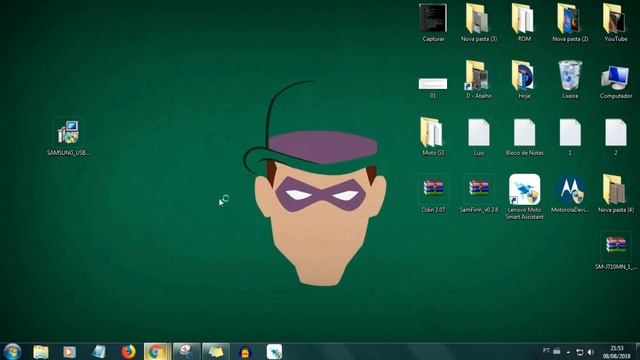Show hidden system tray icons

pyautogui.click(x=568, y=352)
